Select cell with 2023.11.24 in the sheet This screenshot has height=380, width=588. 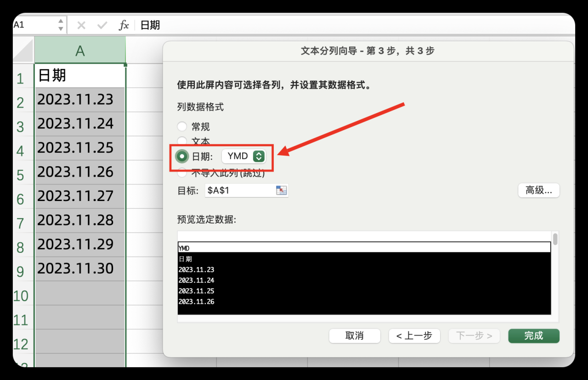coord(80,124)
